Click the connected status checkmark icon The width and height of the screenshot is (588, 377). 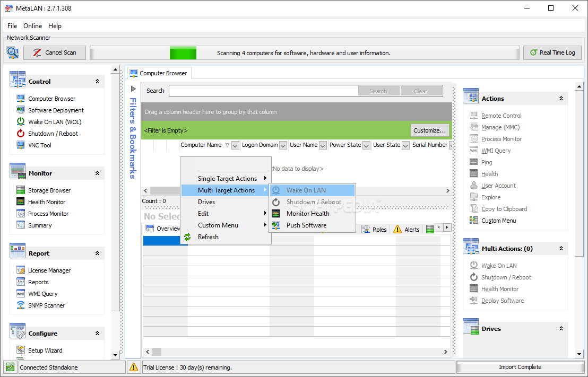[10, 367]
